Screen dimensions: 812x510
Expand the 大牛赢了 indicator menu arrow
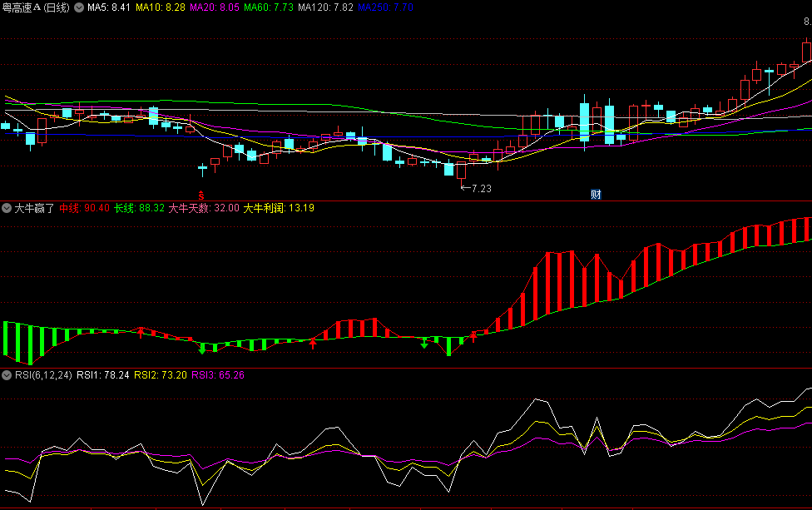click(7, 208)
